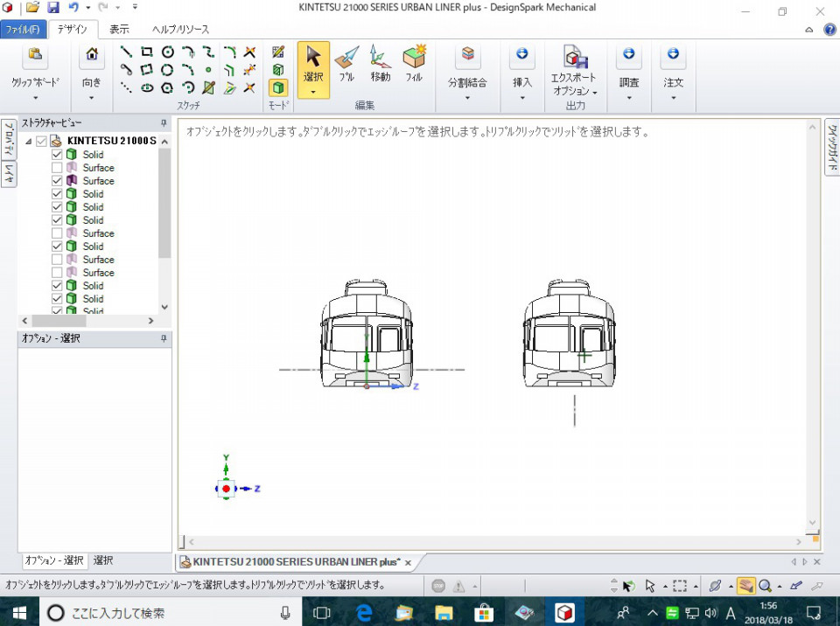Switch to the 表示 ribbon tab
The width and height of the screenshot is (840, 626).
[119, 30]
